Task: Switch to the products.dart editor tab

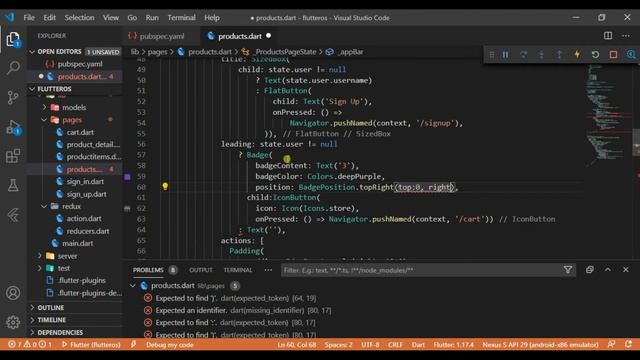Action: click(x=240, y=36)
